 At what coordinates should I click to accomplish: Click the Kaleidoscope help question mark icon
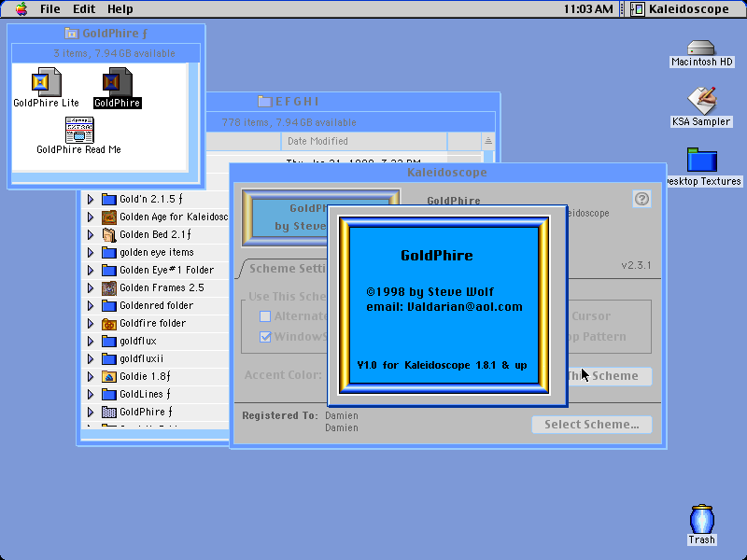point(641,199)
